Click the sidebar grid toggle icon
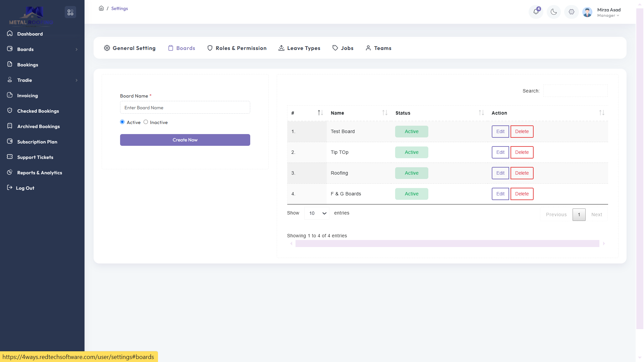The image size is (644, 362). click(x=70, y=12)
